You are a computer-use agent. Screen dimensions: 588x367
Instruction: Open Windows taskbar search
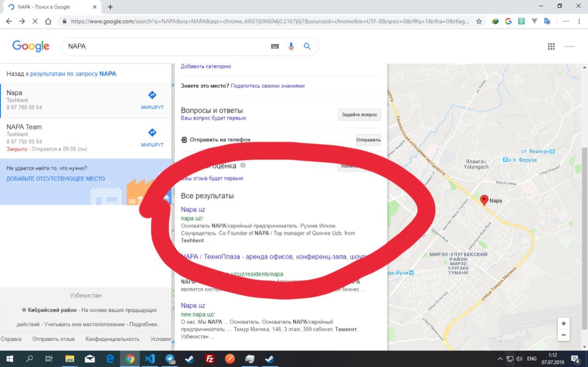coord(29,359)
